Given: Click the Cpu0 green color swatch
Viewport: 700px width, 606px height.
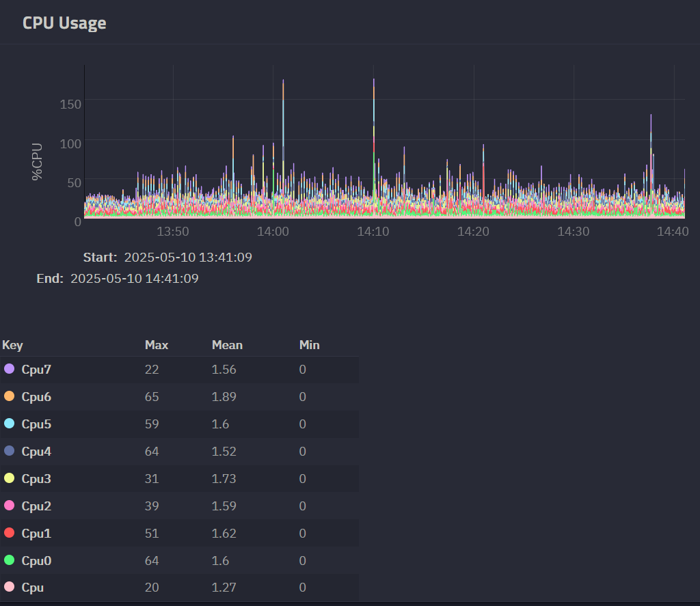Looking at the screenshot, I should [x=9, y=560].
